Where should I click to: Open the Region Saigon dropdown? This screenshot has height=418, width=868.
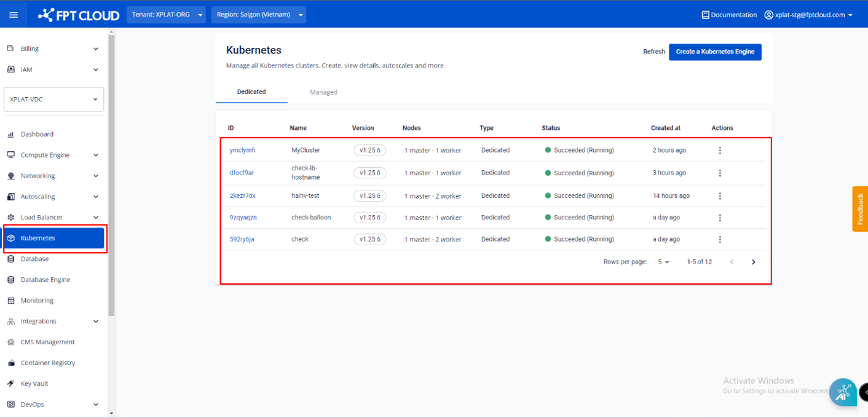point(258,15)
